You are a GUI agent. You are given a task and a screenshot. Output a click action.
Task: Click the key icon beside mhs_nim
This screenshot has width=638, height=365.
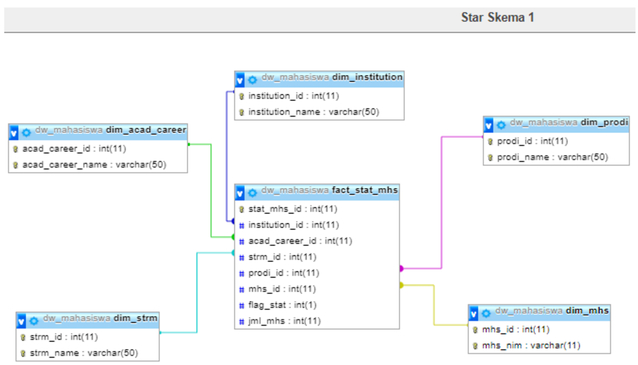[x=475, y=346]
